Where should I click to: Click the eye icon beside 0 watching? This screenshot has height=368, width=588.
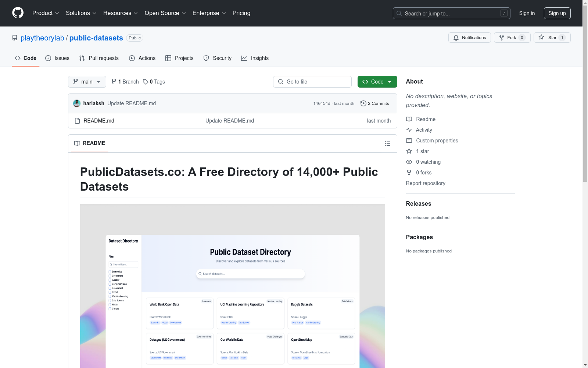click(x=409, y=162)
